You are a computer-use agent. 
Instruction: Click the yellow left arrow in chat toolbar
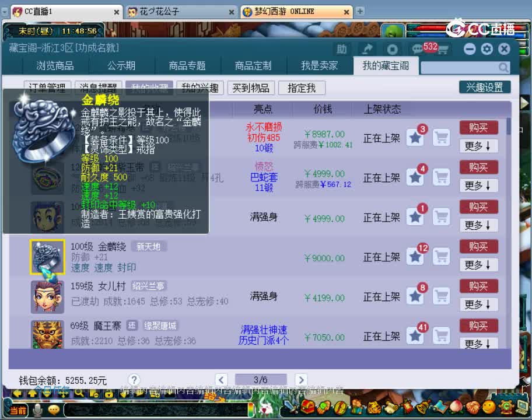click(x=17, y=394)
